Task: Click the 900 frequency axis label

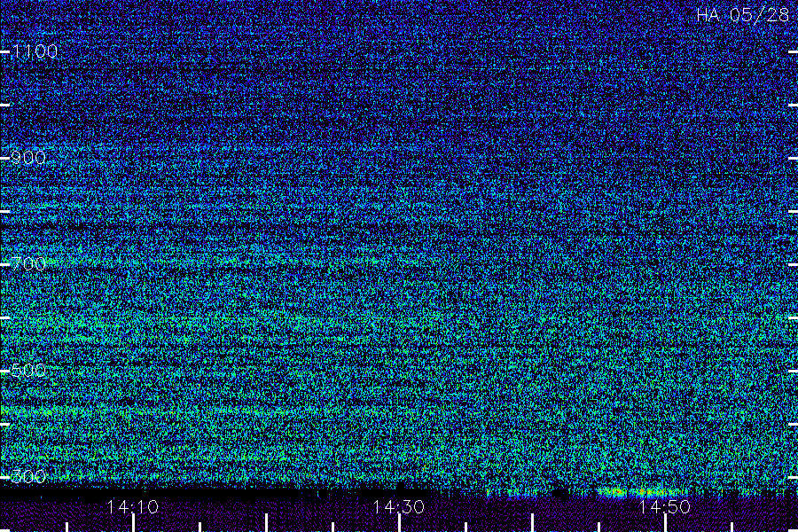Action: (x=28, y=158)
